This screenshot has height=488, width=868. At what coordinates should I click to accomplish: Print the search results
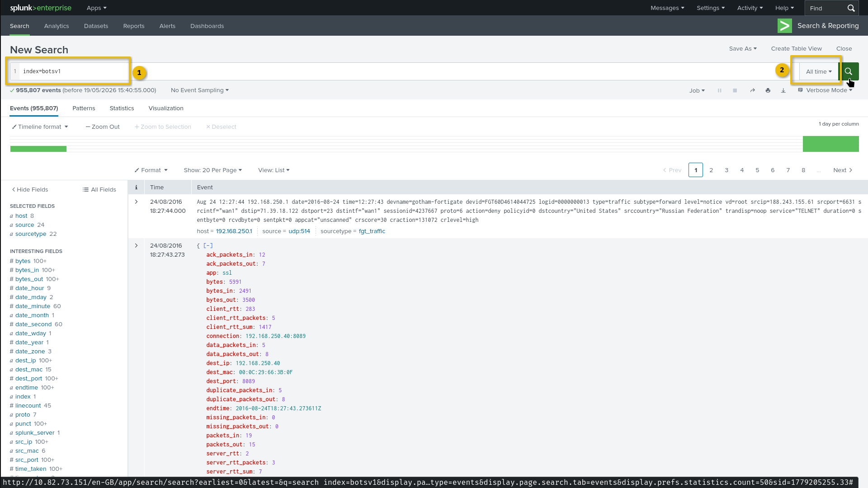pos(768,90)
